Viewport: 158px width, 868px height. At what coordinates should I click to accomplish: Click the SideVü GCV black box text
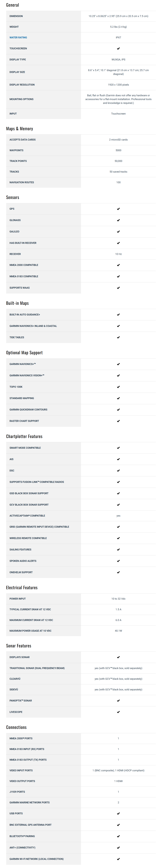118,689
